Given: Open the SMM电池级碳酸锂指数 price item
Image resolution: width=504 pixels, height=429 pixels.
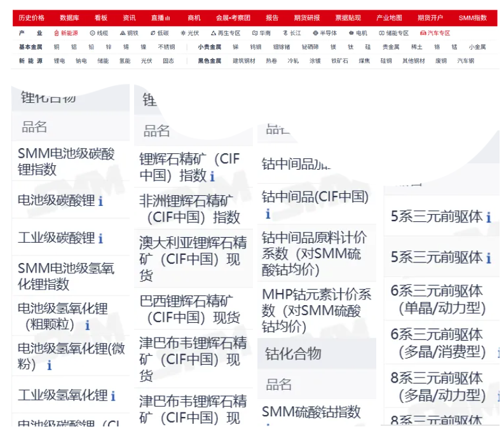Looking at the screenshot, I should pos(66,161).
